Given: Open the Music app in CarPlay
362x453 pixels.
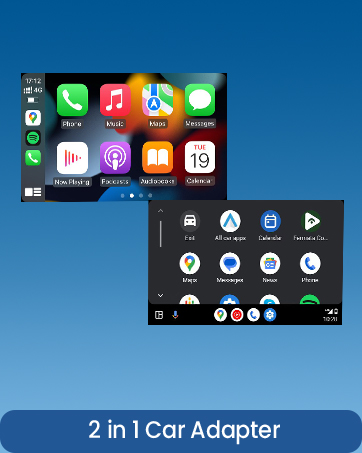Looking at the screenshot, I should [115, 100].
